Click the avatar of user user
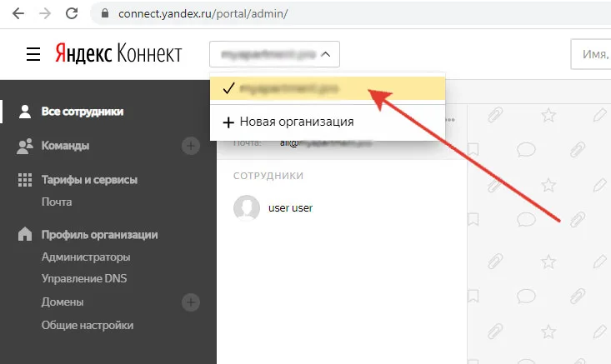The width and height of the screenshot is (611, 364). [247, 208]
